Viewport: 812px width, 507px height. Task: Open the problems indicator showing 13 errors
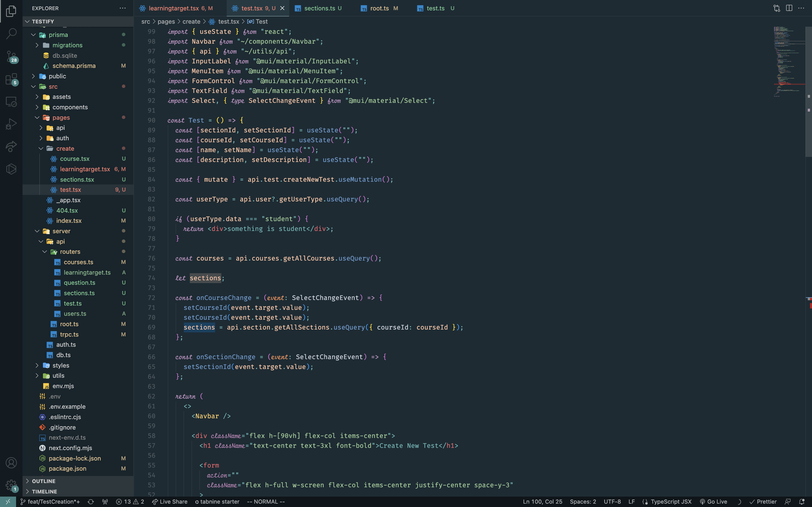pyautogui.click(x=129, y=502)
